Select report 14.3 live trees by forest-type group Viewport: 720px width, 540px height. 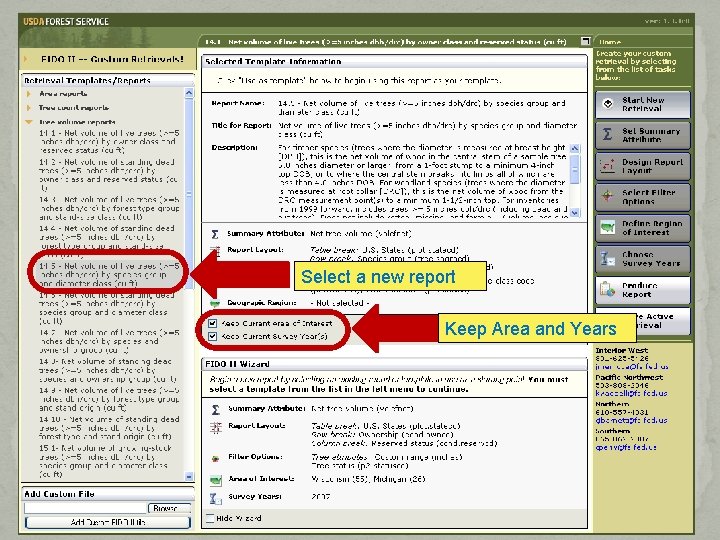pyautogui.click(x=109, y=208)
